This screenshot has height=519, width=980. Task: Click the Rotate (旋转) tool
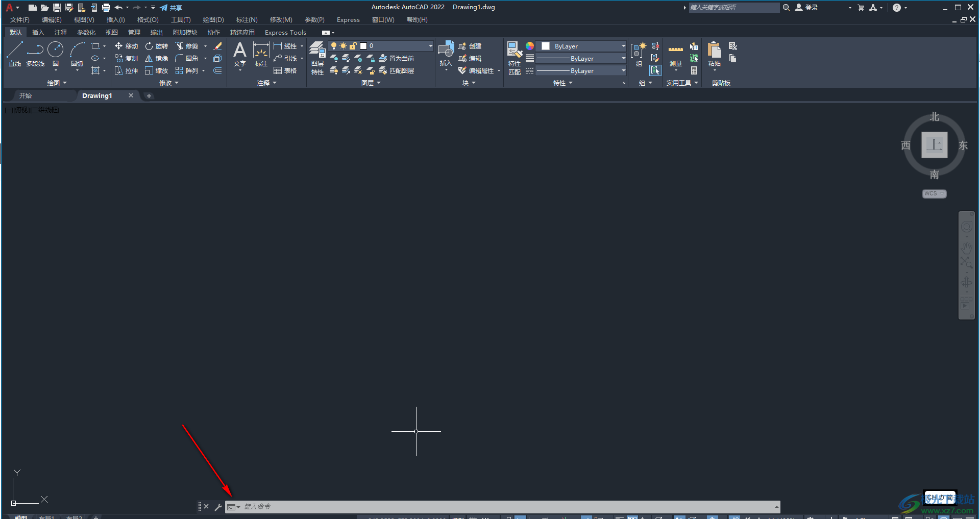(156, 46)
